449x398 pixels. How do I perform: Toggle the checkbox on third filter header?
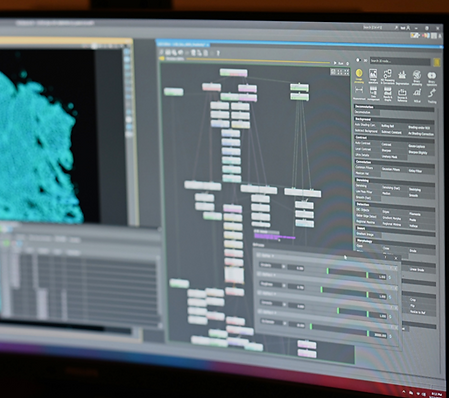pyautogui.click(x=259, y=293)
